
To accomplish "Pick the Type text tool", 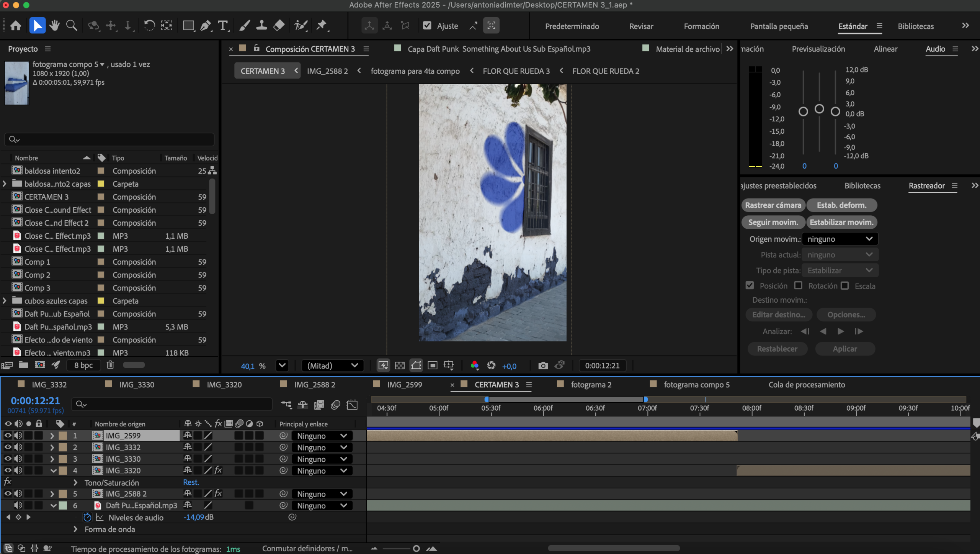I will (x=223, y=26).
